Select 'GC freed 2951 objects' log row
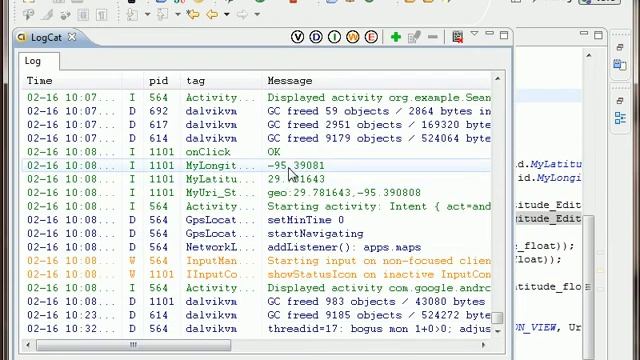Image resolution: width=640 pixels, height=360 pixels. click(x=256, y=124)
